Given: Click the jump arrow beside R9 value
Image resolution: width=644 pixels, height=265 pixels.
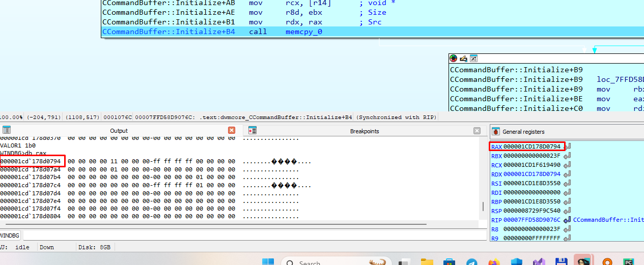Looking at the screenshot, I should (x=568, y=238).
